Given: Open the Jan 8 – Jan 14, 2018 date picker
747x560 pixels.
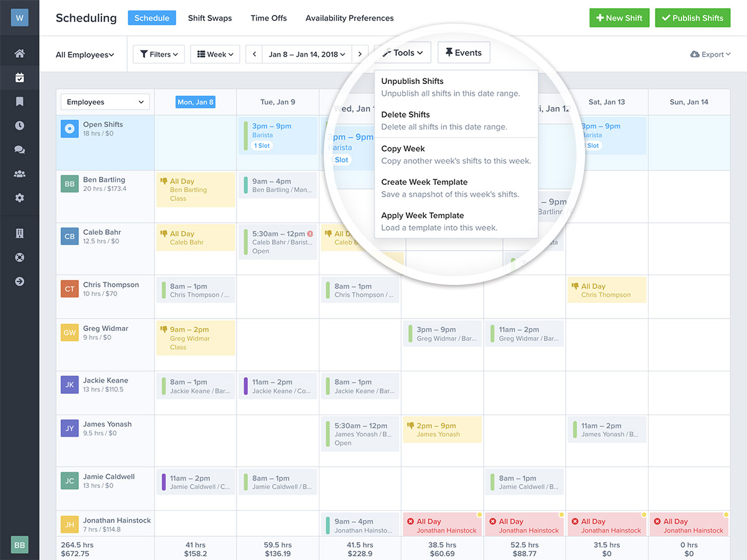Looking at the screenshot, I should pyautogui.click(x=308, y=54).
